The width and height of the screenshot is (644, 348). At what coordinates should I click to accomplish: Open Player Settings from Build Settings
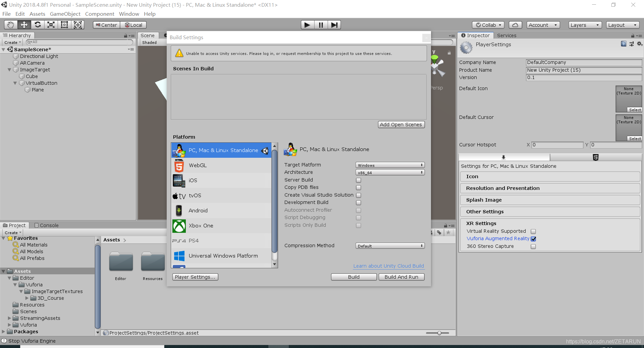click(195, 277)
